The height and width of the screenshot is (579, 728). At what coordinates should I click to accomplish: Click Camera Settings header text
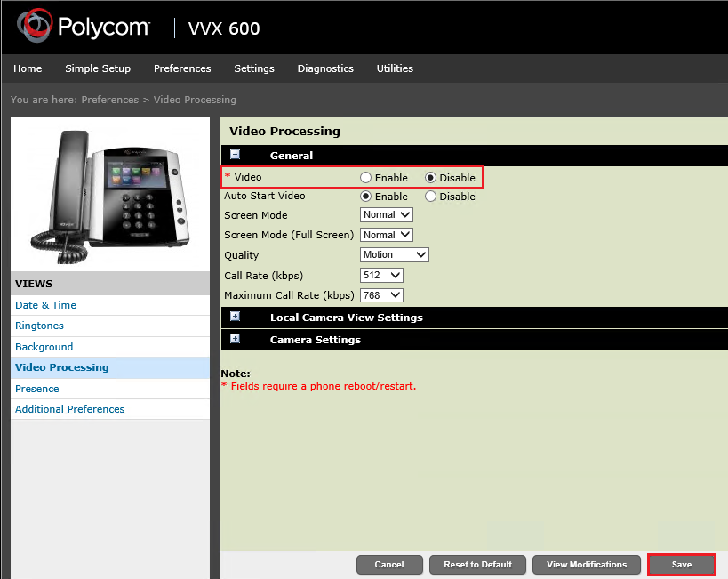(x=316, y=340)
